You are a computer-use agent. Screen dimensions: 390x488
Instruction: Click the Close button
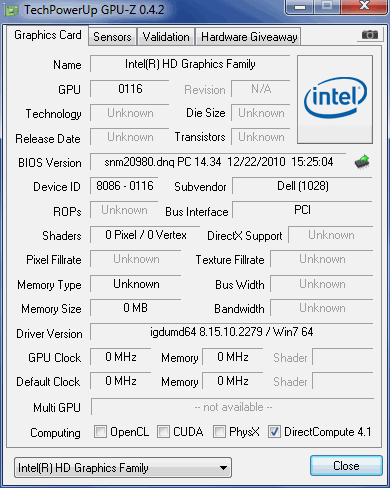(346, 466)
